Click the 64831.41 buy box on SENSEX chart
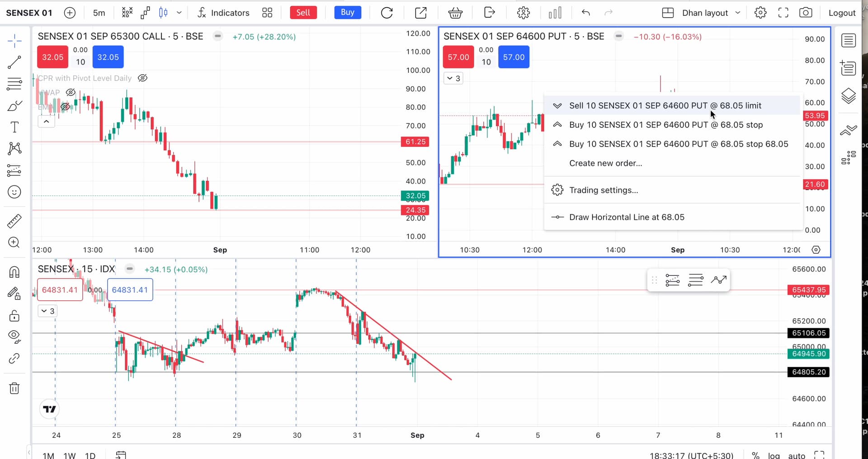 130,290
